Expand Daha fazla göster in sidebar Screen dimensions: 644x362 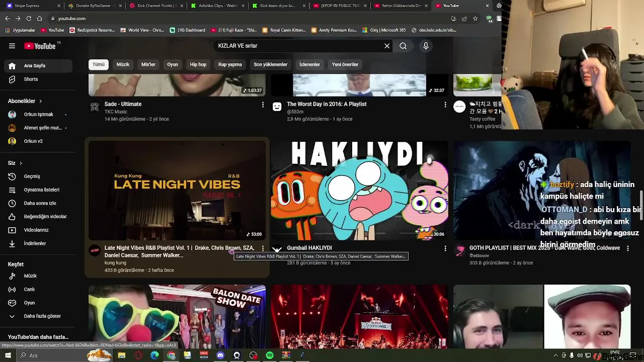tap(39, 316)
